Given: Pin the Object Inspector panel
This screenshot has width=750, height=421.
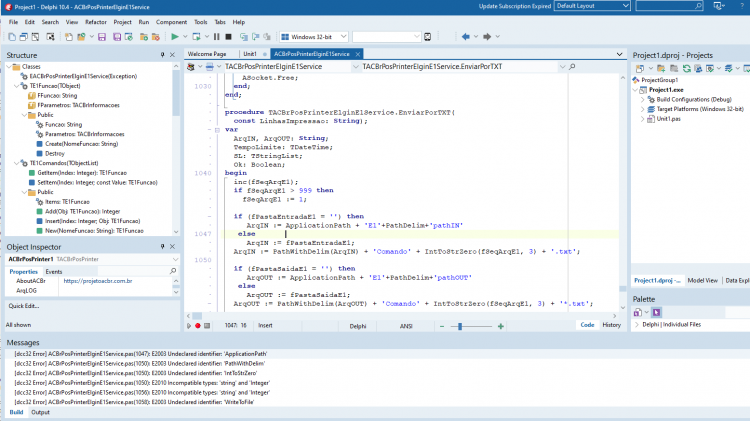Looking at the screenshot, I should 162,246.
